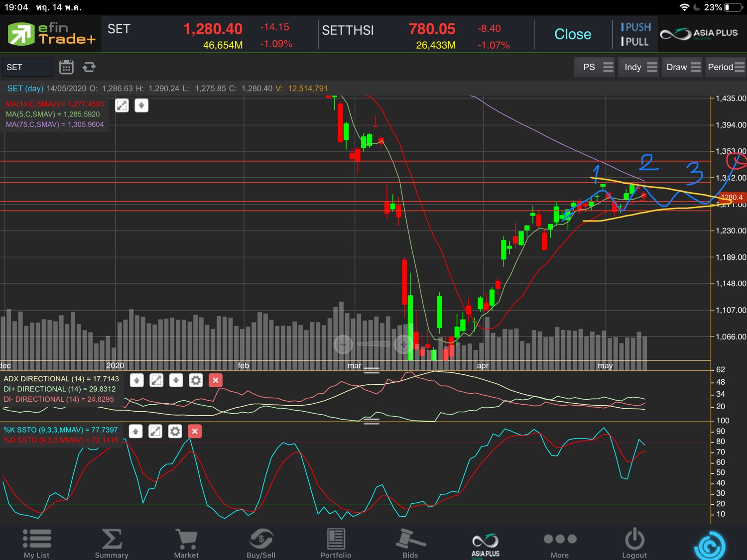This screenshot has height=560, width=747.
Task: Tap the DI+ DIRECTIONAL (14) label
Action: click(60, 389)
